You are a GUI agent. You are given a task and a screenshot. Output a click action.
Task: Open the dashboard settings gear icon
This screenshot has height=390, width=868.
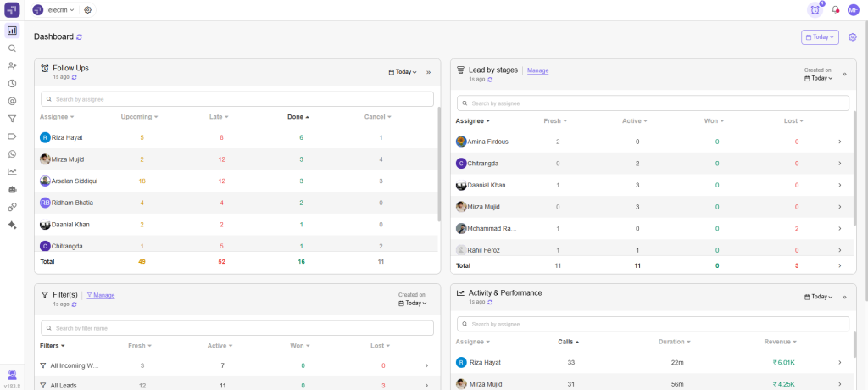pyautogui.click(x=853, y=37)
